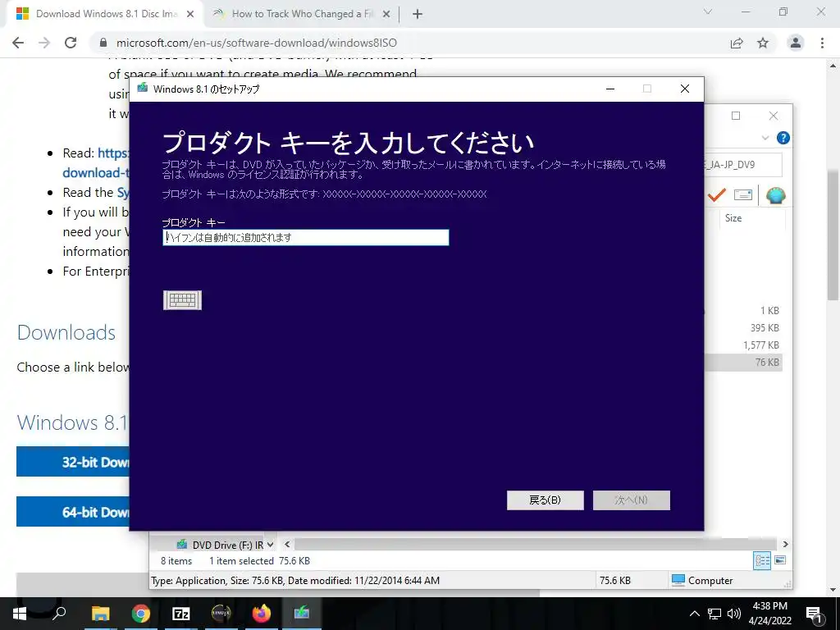Click the search box in Explorer window
This screenshot has height=630, width=840.
click(x=743, y=164)
